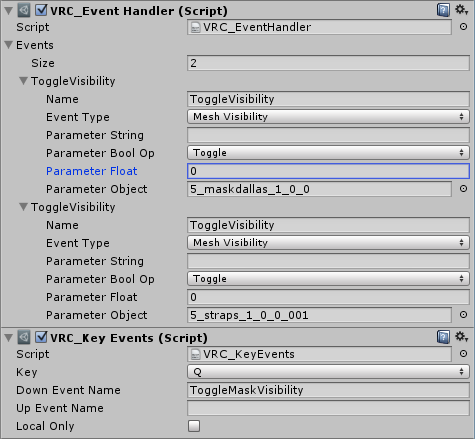Open gear settings menu for VRC_Event Handler
Image resolution: width=475 pixels, height=439 pixels.
click(462, 10)
